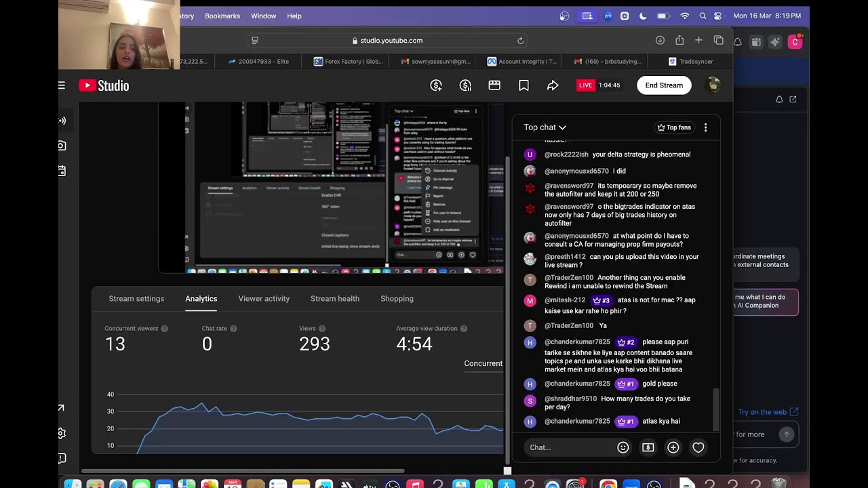The width and height of the screenshot is (868, 488).
Task: Click the heart reaction icon in chat
Action: pyautogui.click(x=698, y=447)
